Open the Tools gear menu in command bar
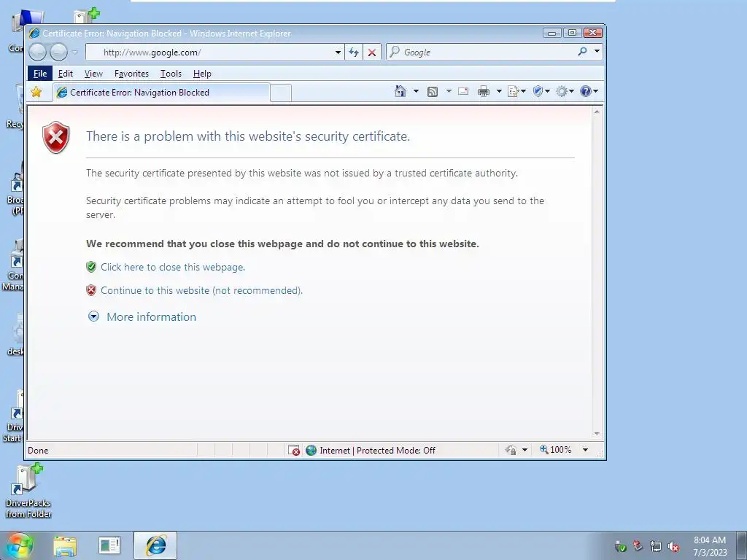The width and height of the screenshot is (747, 560). tap(565, 91)
